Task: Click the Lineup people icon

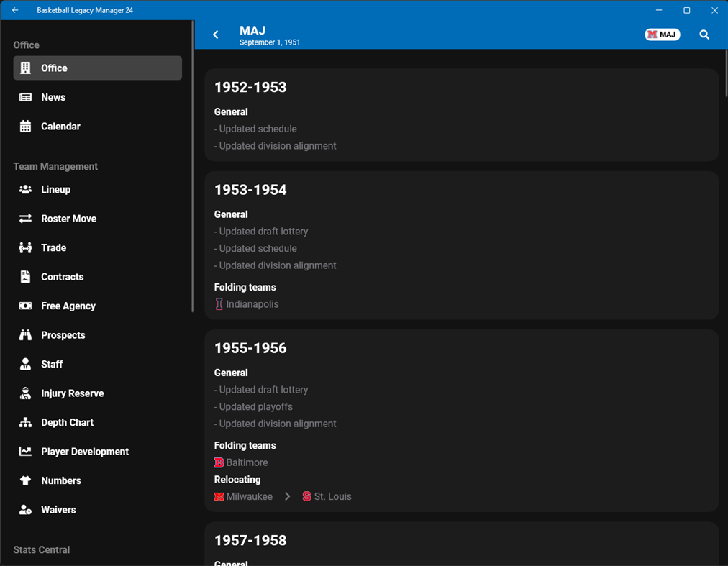Action: click(x=25, y=189)
